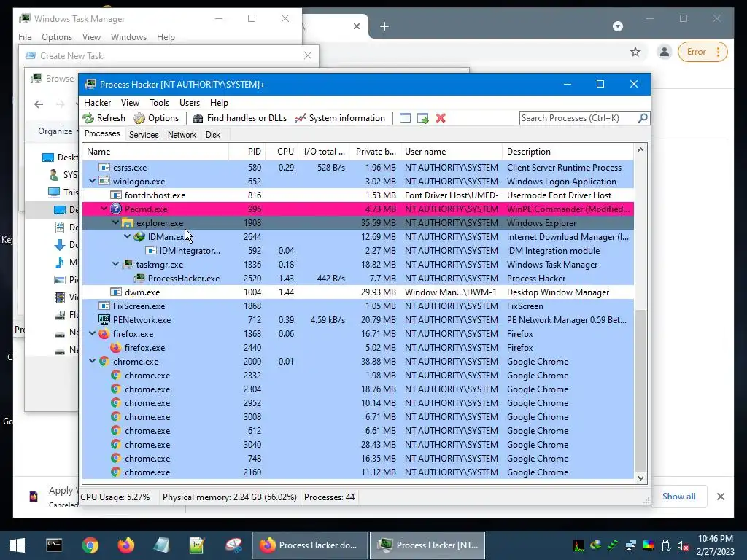Switch to the Disk tab

point(213,135)
